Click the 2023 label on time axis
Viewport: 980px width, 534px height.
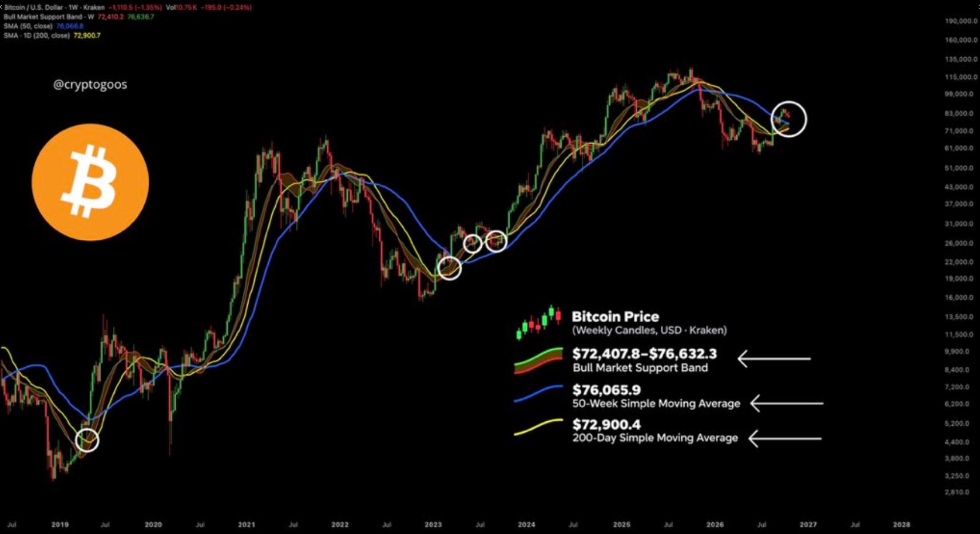pos(433,524)
